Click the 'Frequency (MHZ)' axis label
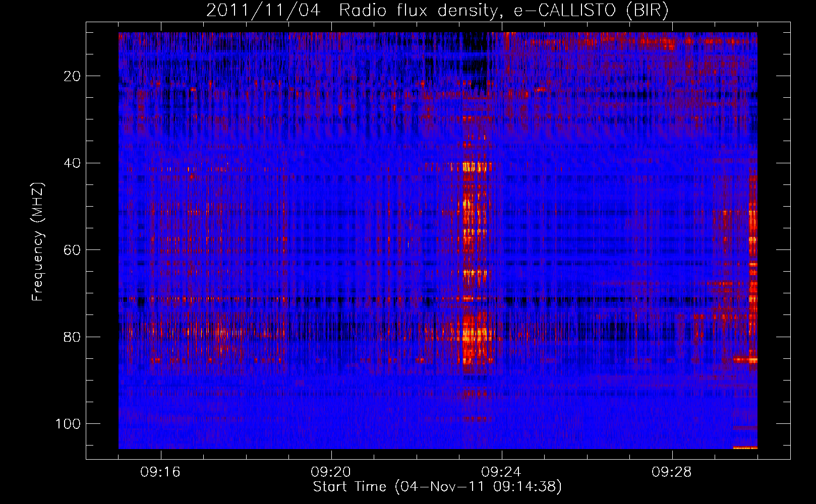 38,242
